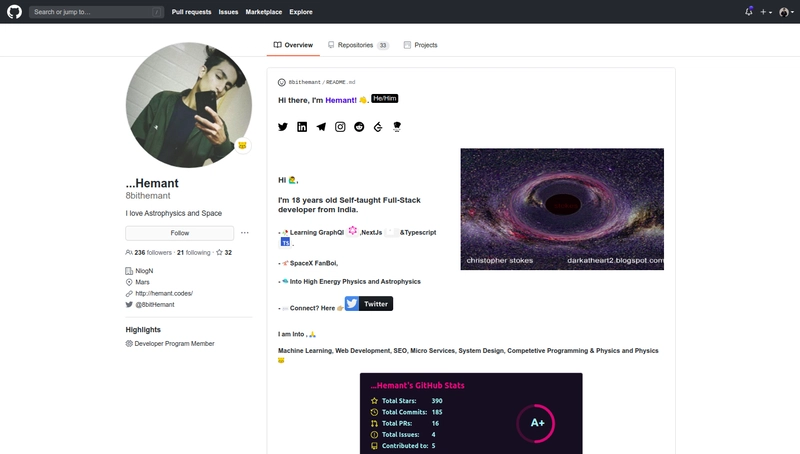Click the Reddit icon in README

pos(359,127)
